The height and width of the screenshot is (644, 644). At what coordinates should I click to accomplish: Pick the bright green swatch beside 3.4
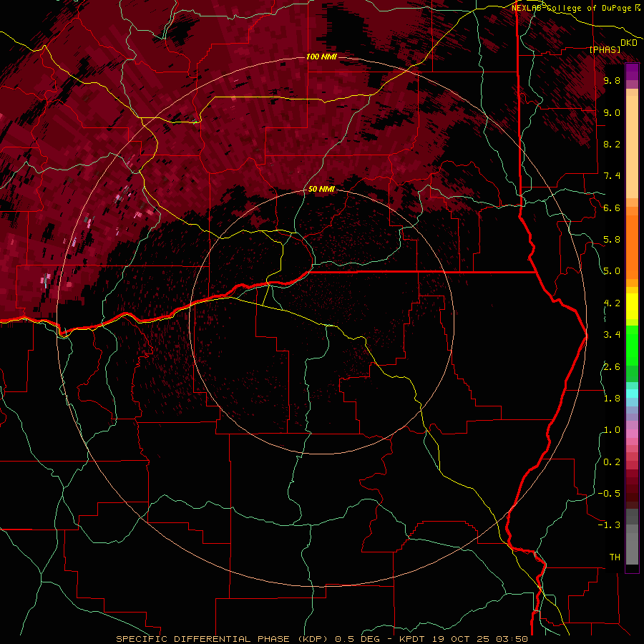(x=632, y=345)
